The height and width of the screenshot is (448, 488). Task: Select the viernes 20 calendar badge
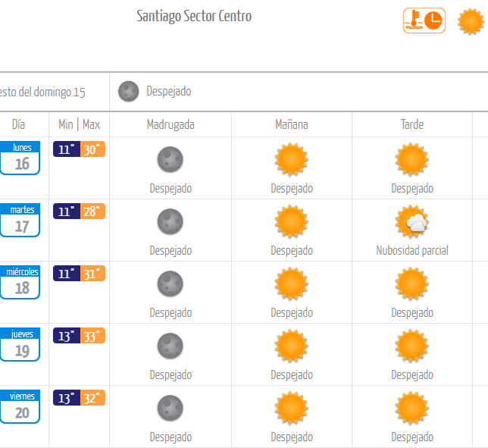coord(20,406)
